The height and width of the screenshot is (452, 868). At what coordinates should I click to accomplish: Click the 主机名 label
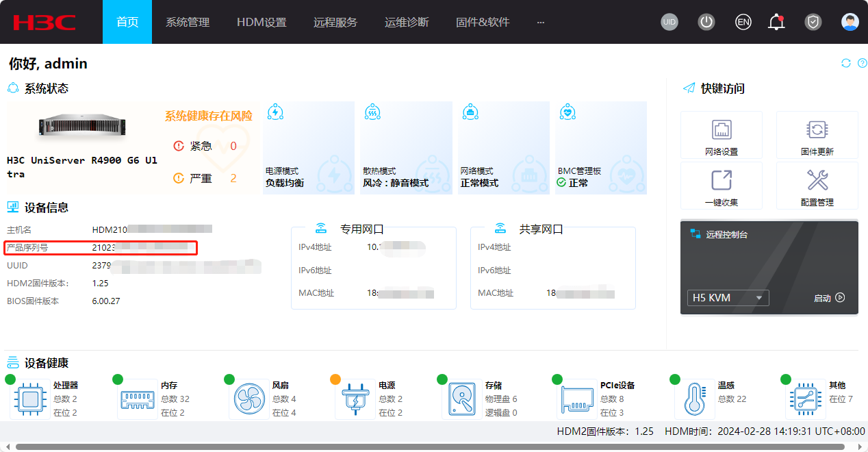pyautogui.click(x=19, y=229)
